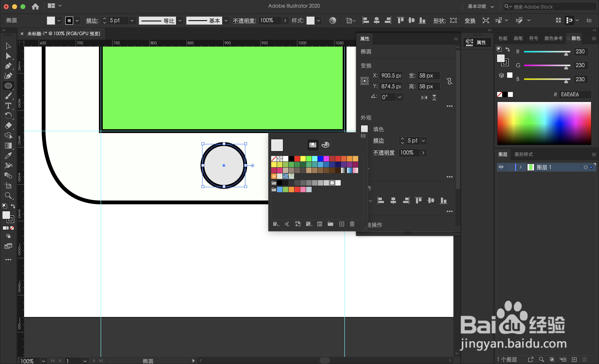Viewport: 599px width, 364px height.
Task: Expand 图层 1 layer contents
Action: (x=520, y=167)
